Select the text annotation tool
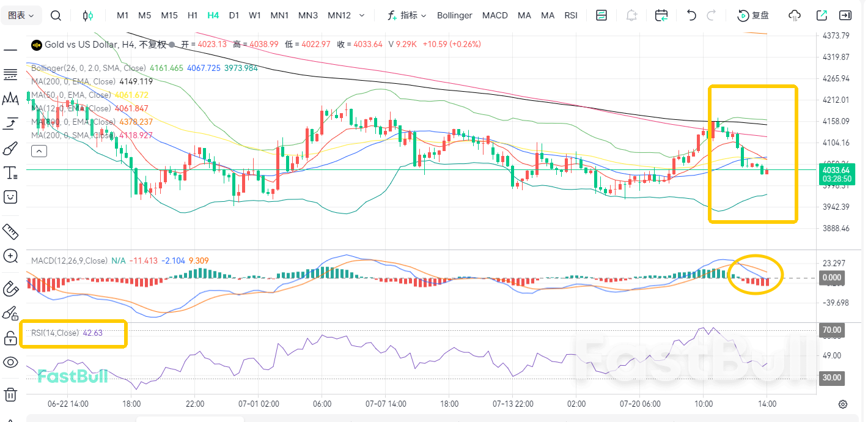Viewport: 868px width, 422px height. [10, 172]
